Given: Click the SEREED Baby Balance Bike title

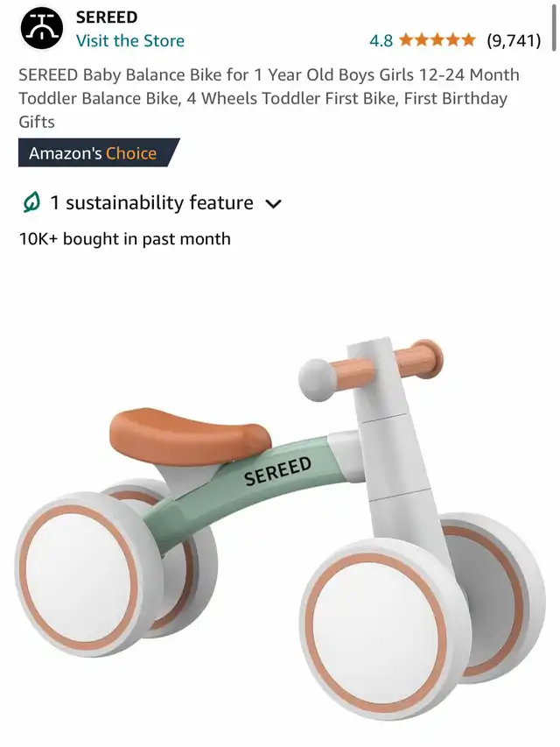Looking at the screenshot, I should (x=269, y=98).
